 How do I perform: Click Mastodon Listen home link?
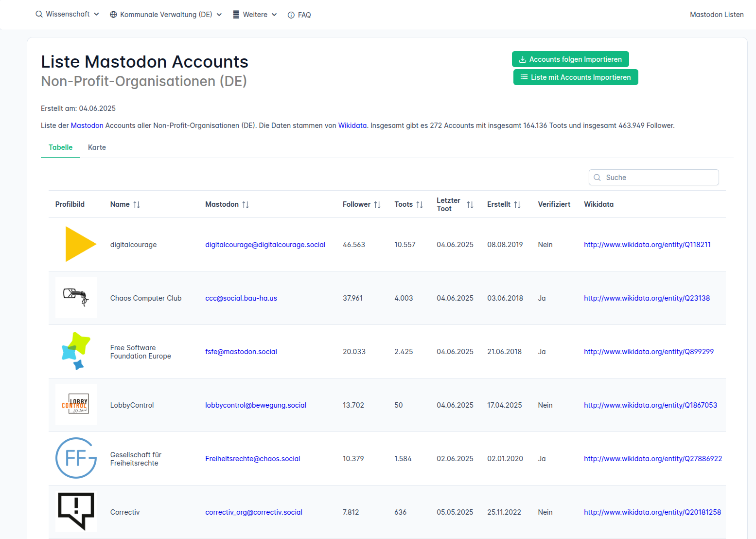[717, 15]
